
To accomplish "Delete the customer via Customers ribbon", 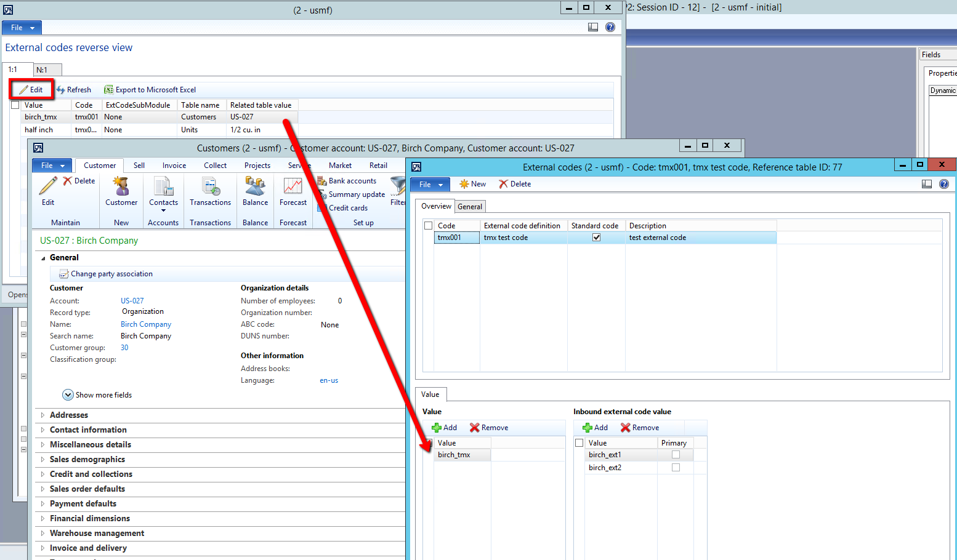I will [x=79, y=181].
